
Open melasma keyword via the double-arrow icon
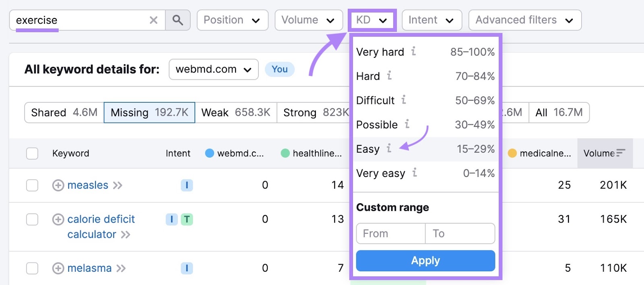120,268
